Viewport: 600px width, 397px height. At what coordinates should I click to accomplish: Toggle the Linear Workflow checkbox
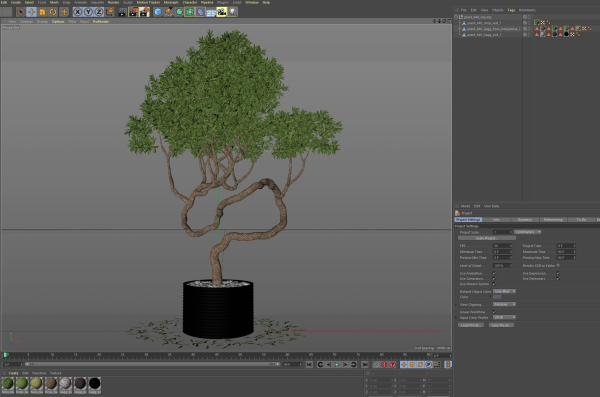494,312
